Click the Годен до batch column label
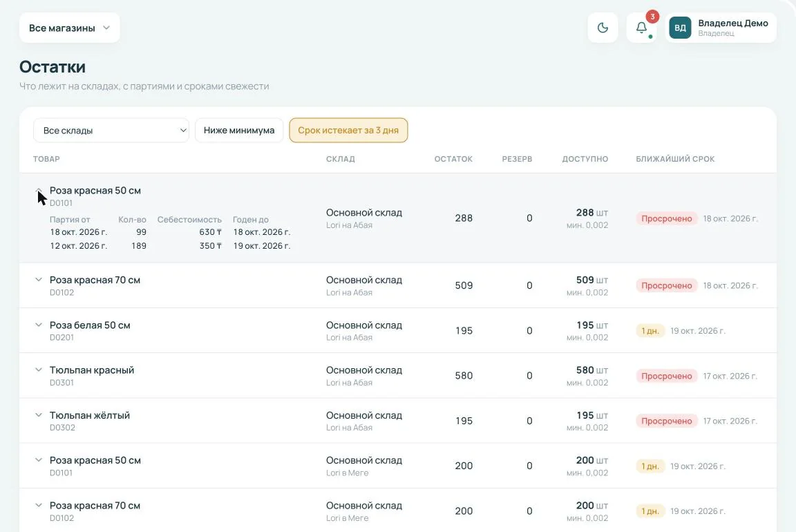The image size is (796, 532). pyautogui.click(x=251, y=220)
